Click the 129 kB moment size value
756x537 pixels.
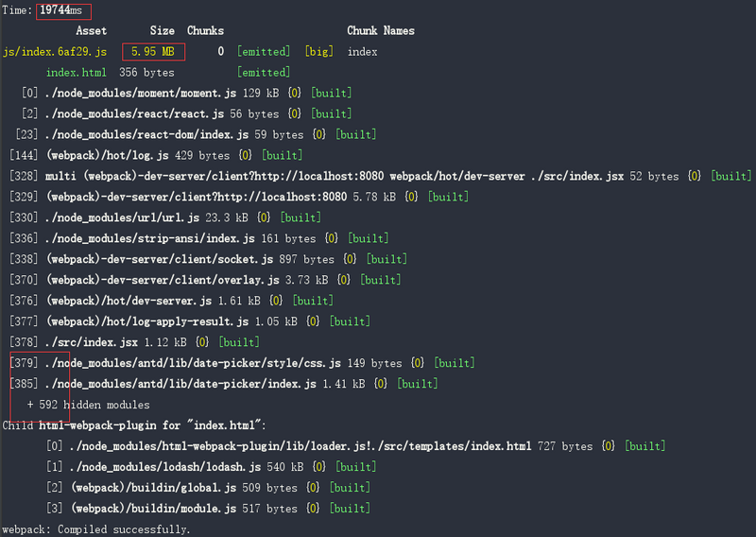[x=261, y=93]
